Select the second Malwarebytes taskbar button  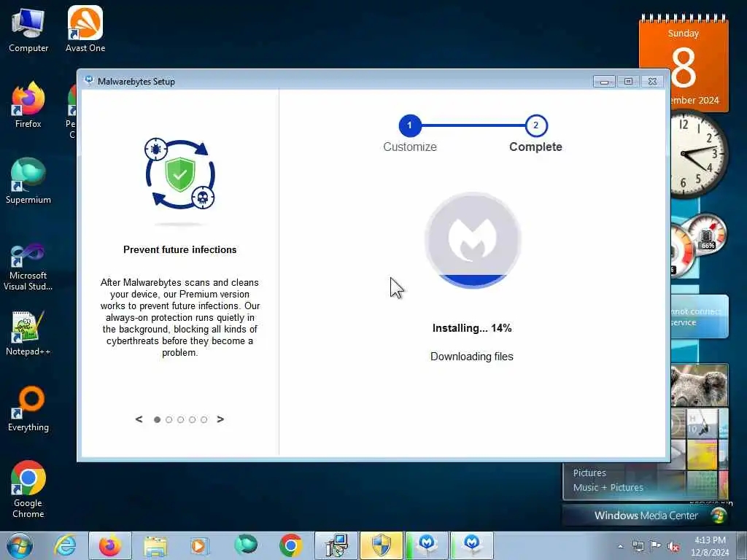(x=472, y=545)
